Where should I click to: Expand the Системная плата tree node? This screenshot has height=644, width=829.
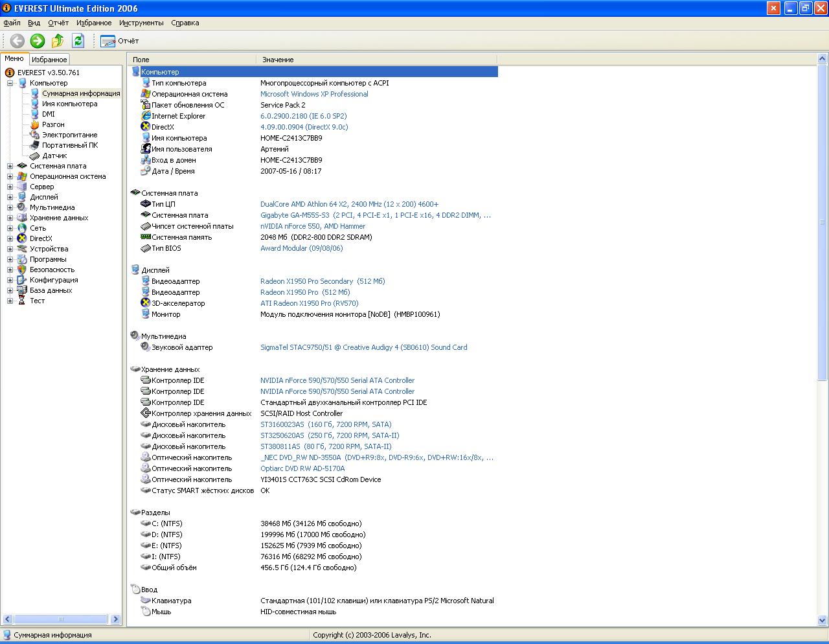10,166
